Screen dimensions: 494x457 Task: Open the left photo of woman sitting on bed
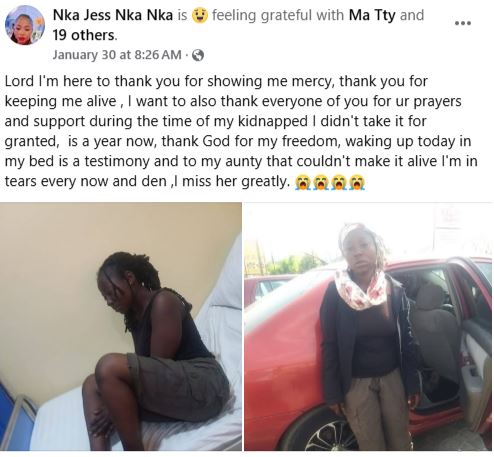pos(121,326)
